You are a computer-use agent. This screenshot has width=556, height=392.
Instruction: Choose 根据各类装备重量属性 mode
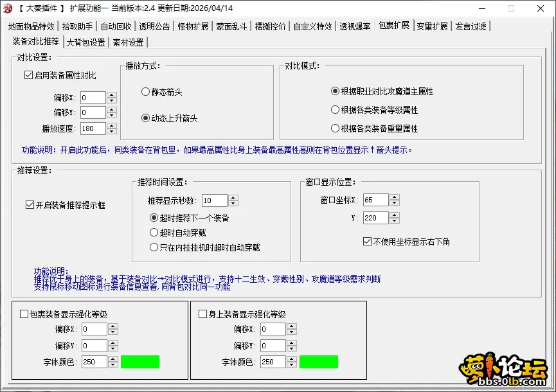click(x=375, y=129)
